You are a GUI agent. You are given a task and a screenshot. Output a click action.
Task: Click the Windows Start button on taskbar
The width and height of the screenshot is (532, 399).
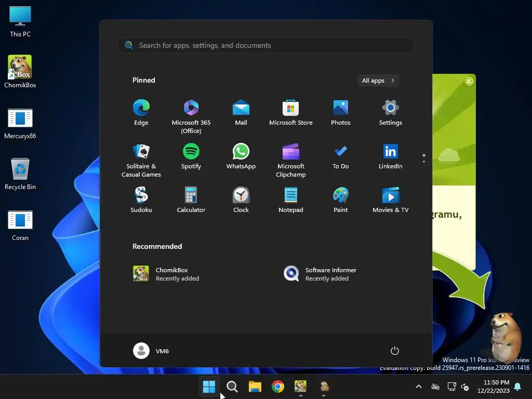pos(209,387)
